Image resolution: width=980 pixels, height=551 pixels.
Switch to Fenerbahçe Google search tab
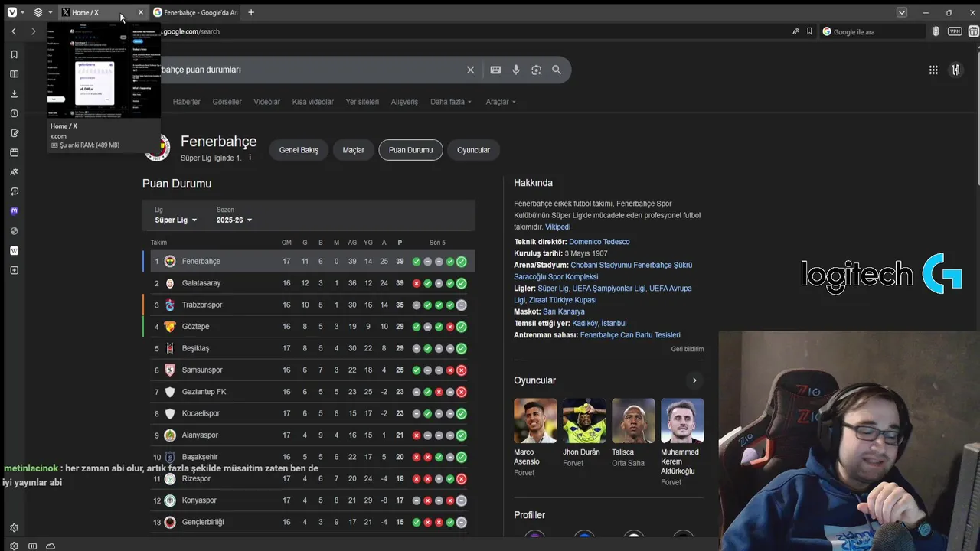pos(195,12)
